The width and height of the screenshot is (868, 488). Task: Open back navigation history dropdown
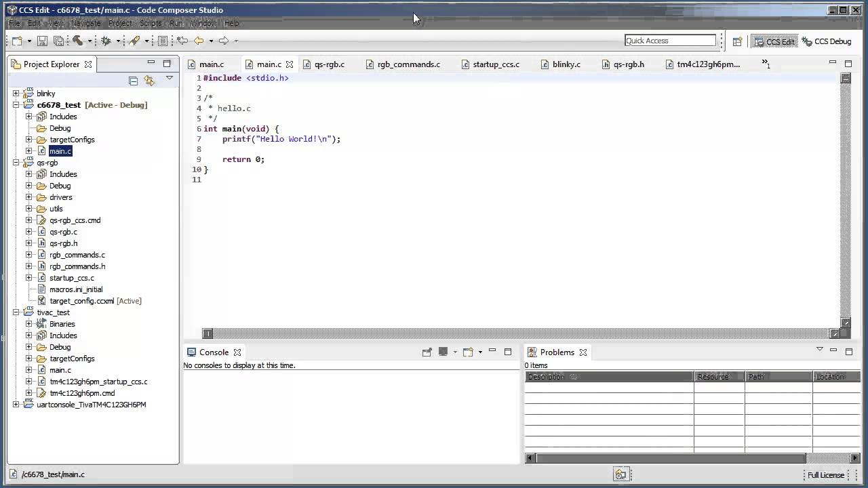[x=210, y=41]
